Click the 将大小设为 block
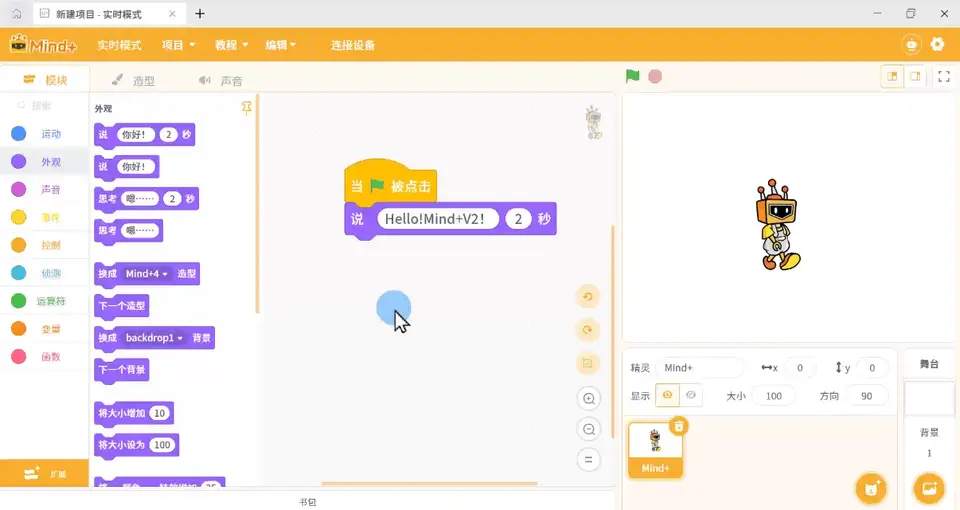Viewport: 960px width, 510px height. pyautogui.click(x=137, y=445)
